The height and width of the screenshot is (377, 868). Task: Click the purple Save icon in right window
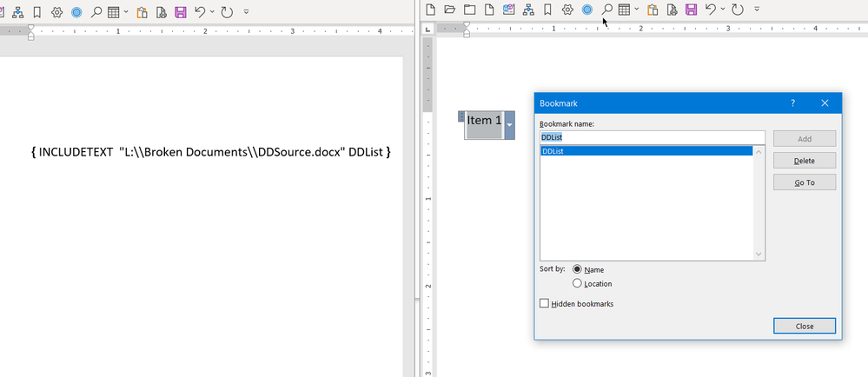pos(691,10)
